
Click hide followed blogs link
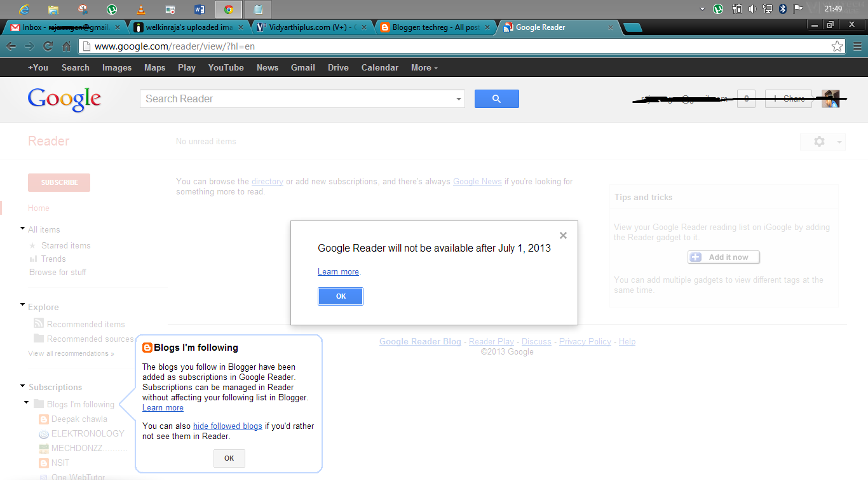click(x=227, y=426)
